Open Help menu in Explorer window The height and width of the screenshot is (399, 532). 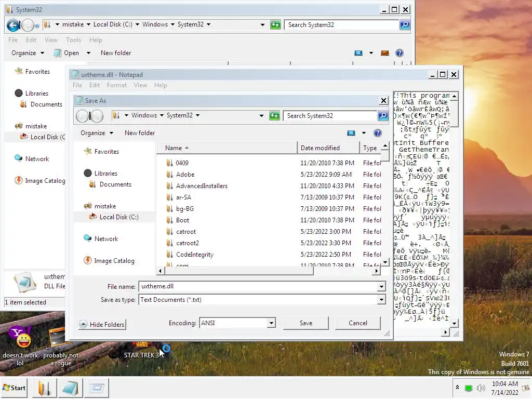coord(96,40)
